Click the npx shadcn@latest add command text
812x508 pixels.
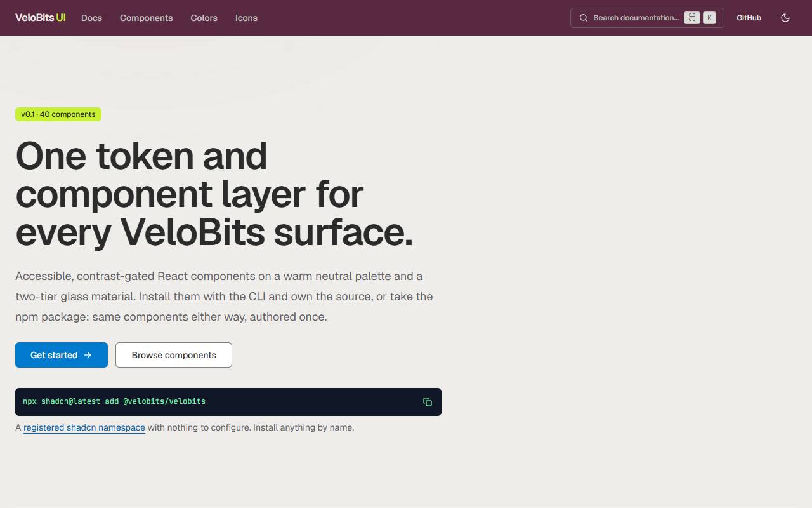coord(114,401)
